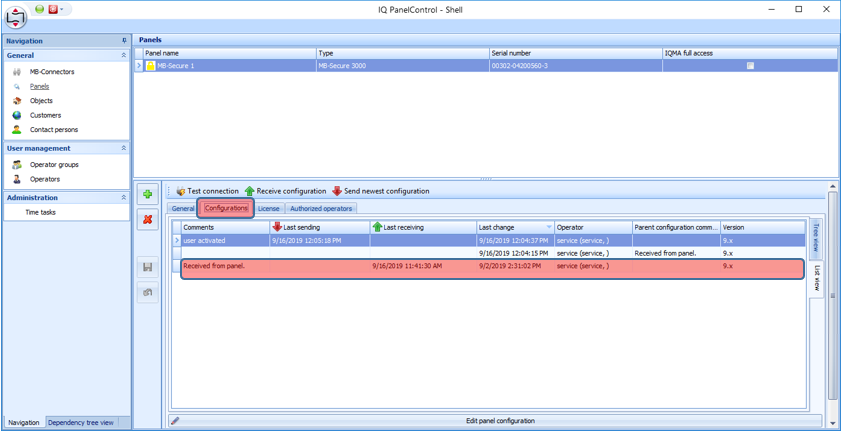Viewport: 842px width, 433px height.
Task: Click Send newest configuration toolbar button
Action: (x=381, y=191)
